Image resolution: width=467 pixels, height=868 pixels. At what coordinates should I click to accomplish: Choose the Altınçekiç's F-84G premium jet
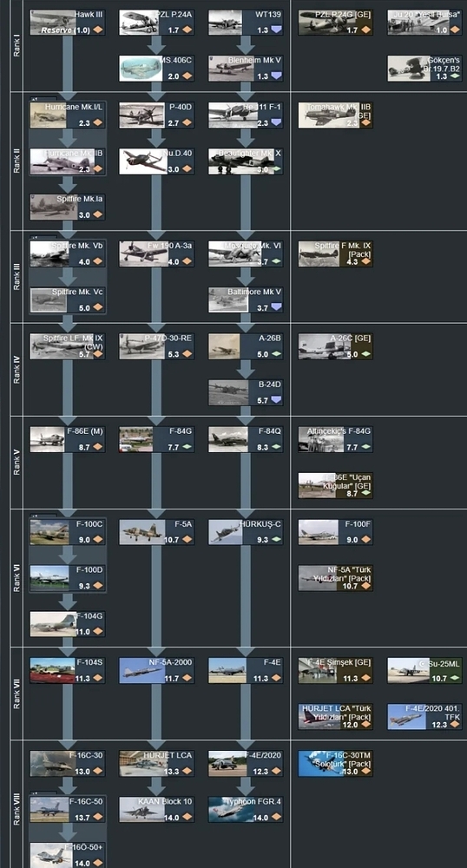[335, 439]
